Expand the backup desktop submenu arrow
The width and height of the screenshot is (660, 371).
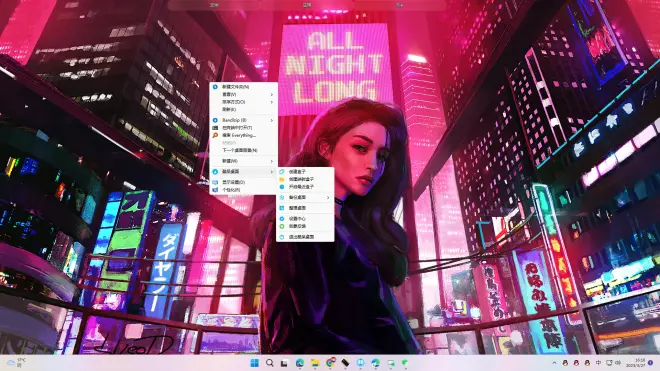(x=328, y=198)
